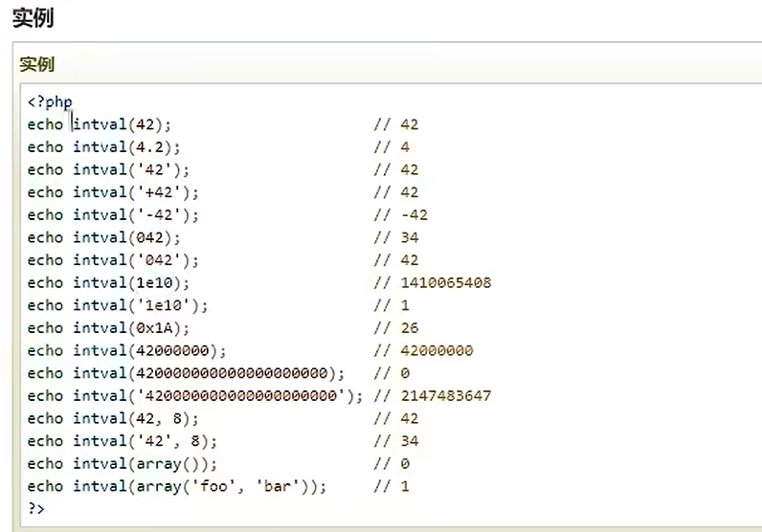The image size is (762, 532).
Task: Click the comment '// 2147483647'
Action: [x=433, y=395]
